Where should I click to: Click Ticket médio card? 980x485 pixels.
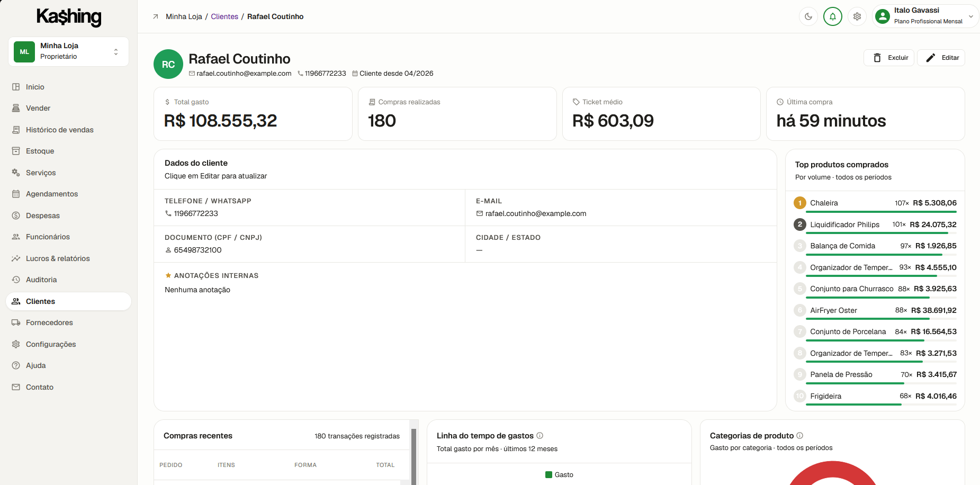661,114
